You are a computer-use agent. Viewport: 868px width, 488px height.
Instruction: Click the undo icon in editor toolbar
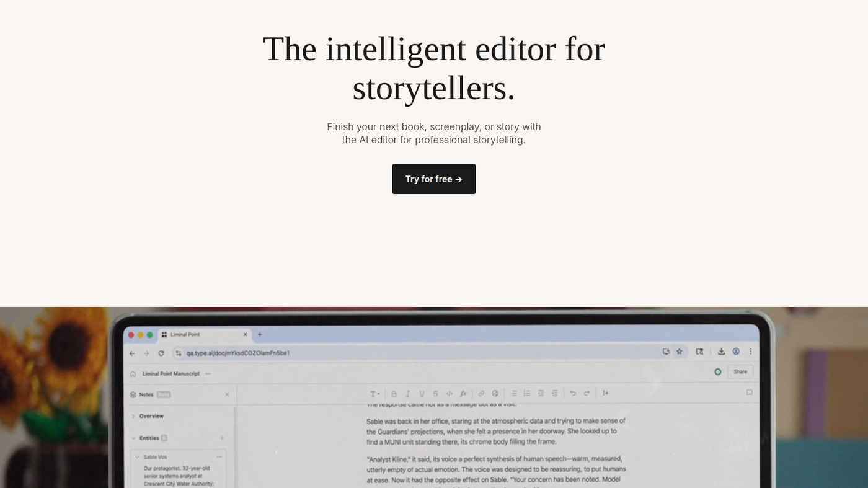pyautogui.click(x=573, y=394)
